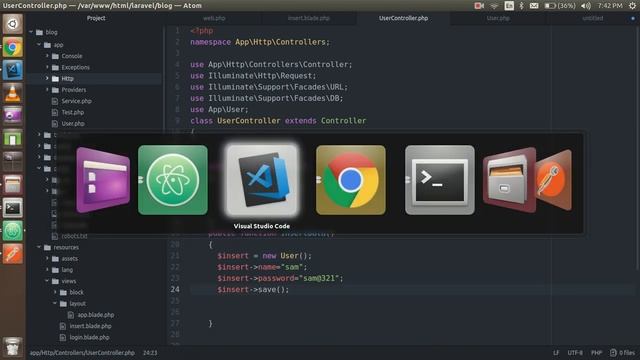This screenshot has height=360, width=640.
Task: Open Postman orange icon in dock
Action: pyautogui.click(x=13, y=254)
